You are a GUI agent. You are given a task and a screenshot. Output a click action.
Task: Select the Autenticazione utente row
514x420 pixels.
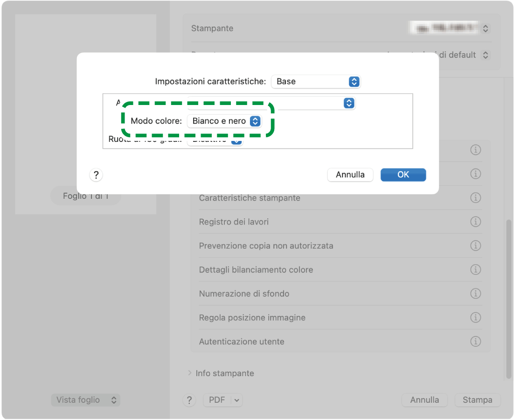point(340,341)
